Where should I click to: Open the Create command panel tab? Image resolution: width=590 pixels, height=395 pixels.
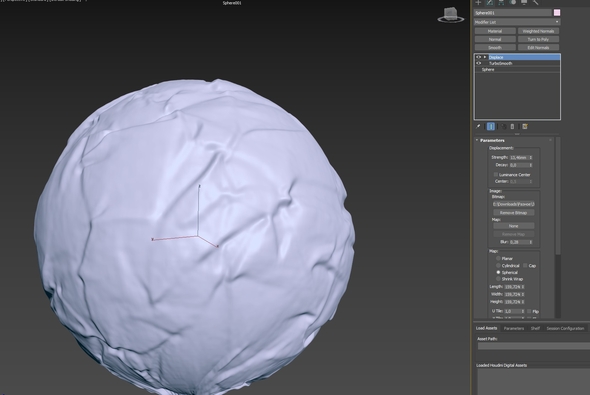click(x=478, y=2)
